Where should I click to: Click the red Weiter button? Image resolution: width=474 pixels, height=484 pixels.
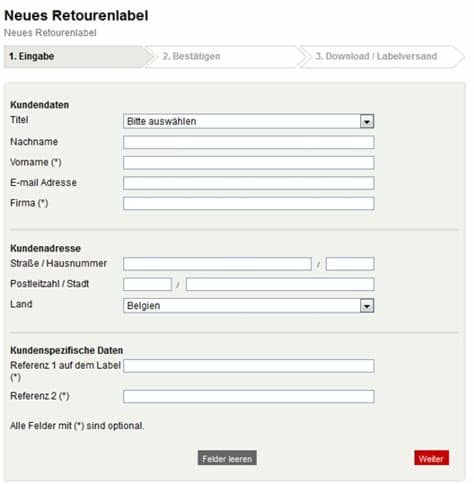pyautogui.click(x=431, y=458)
